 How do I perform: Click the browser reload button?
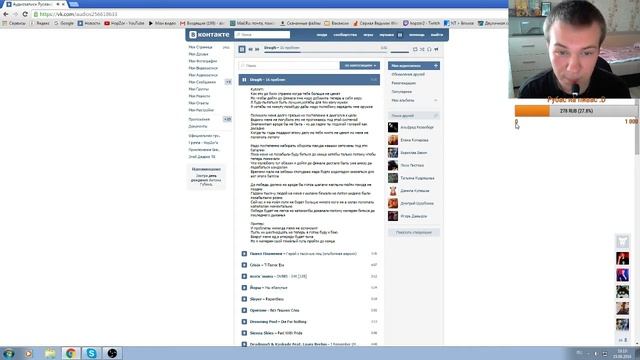pyautogui.click(x=25, y=14)
